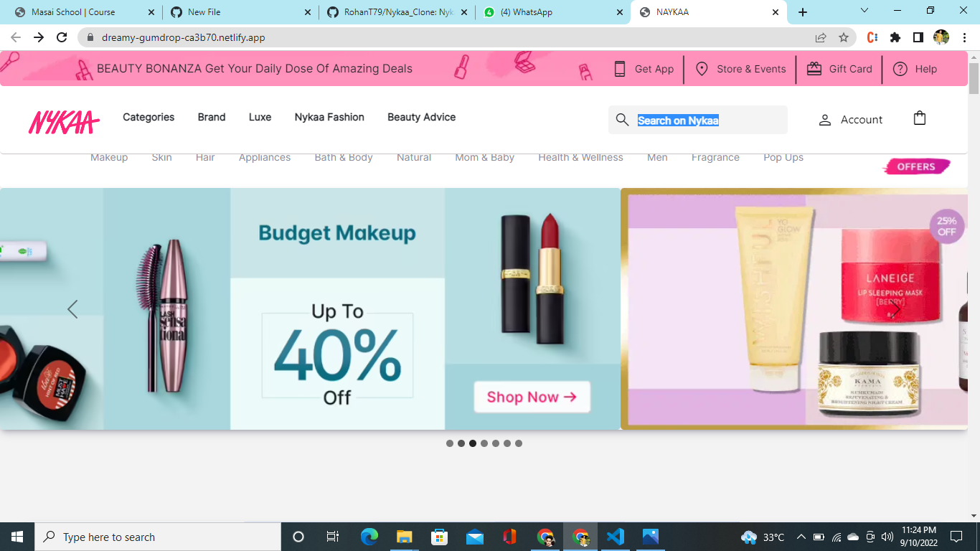
Task: Open the Makeup category link
Action: pyautogui.click(x=109, y=157)
